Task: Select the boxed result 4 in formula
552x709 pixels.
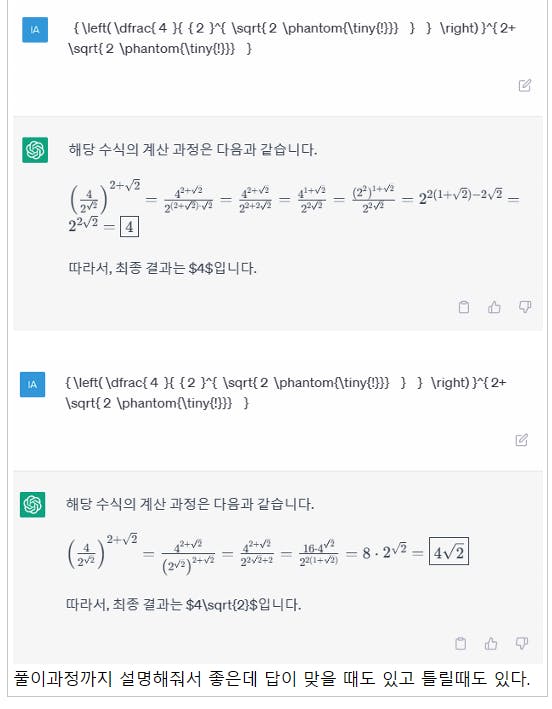Action: [x=129, y=227]
